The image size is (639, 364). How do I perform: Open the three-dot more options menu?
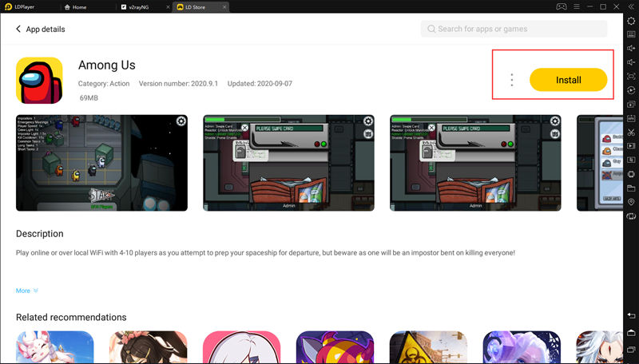512,80
